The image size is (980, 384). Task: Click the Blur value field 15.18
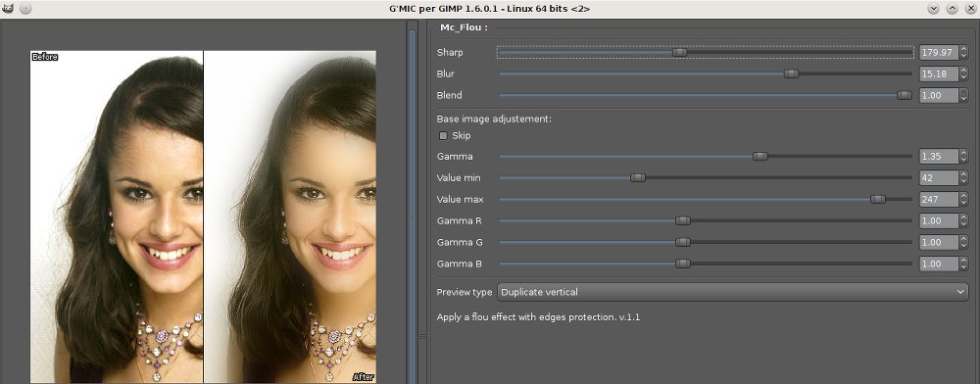[x=940, y=73]
